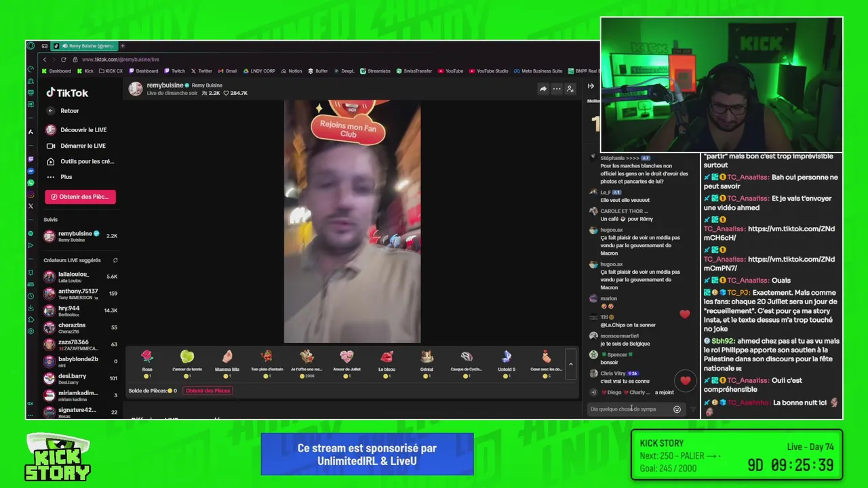Open followed creator remybuisine in sidebar
Screen dimensions: 868x488
80,236
